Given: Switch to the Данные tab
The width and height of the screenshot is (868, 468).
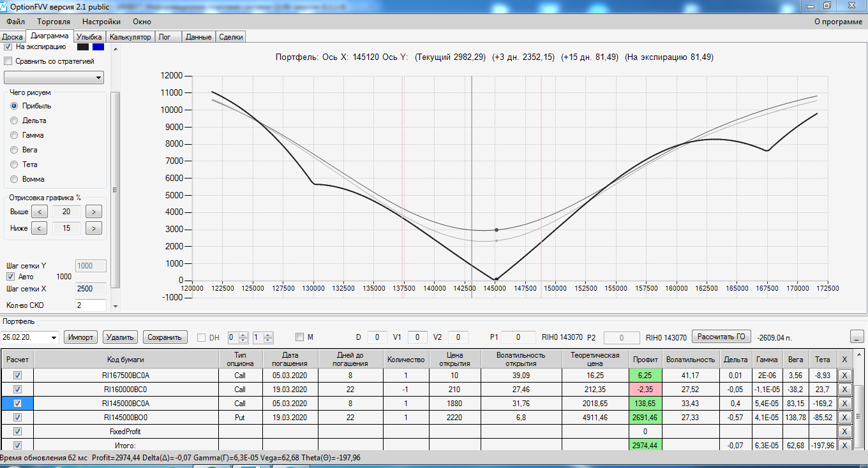Looking at the screenshot, I should click(198, 37).
